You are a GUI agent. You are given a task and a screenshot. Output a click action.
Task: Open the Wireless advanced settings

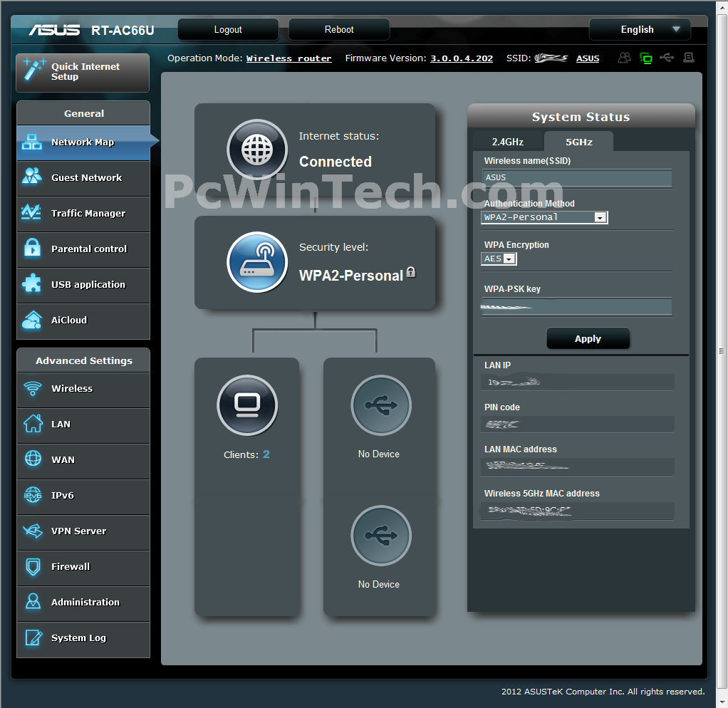83,390
